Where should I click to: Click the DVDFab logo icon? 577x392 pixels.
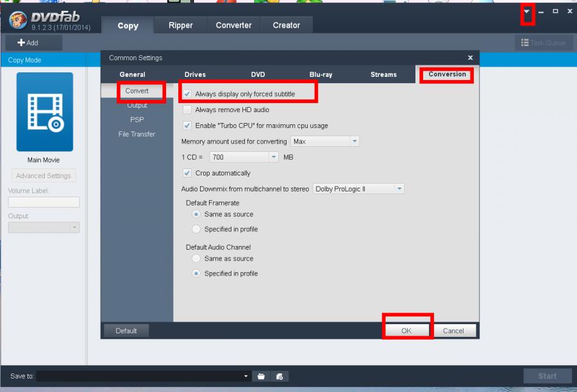(18, 20)
